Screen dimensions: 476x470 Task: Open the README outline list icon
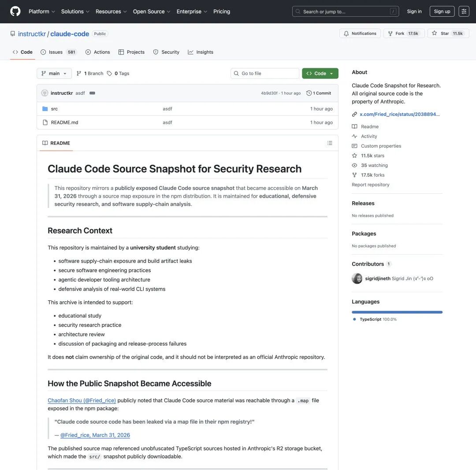(x=330, y=143)
